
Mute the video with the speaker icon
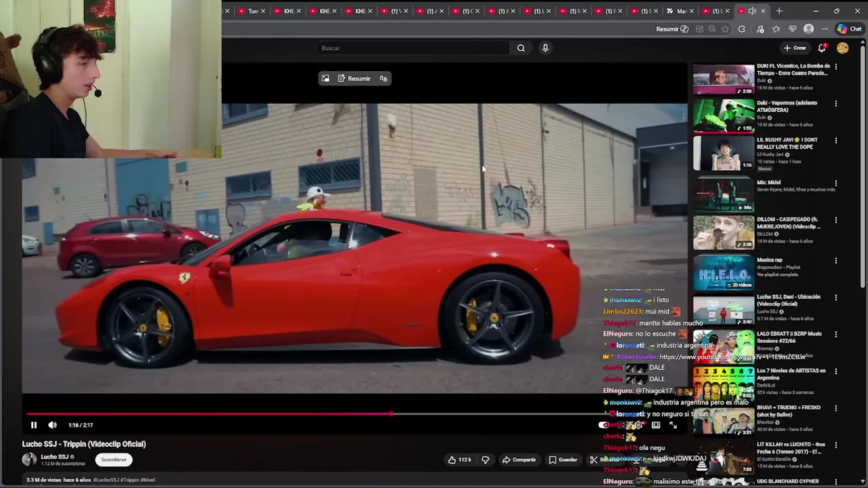pos(52,425)
